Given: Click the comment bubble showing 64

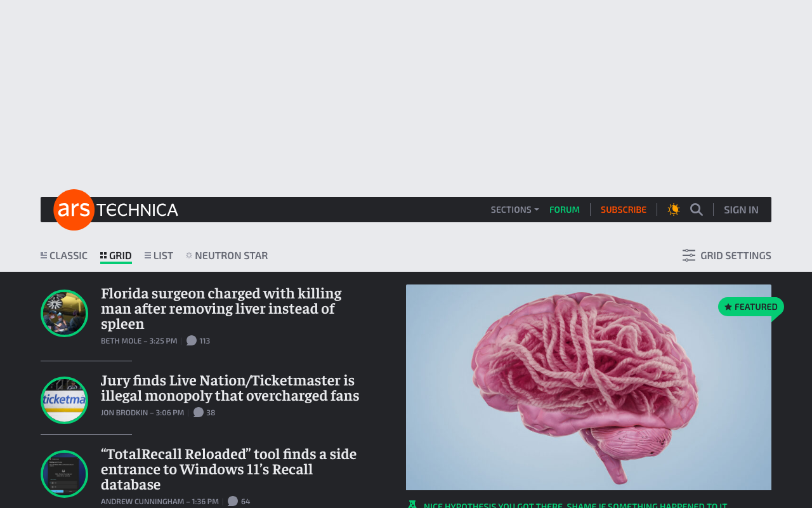Looking at the screenshot, I should (x=238, y=500).
